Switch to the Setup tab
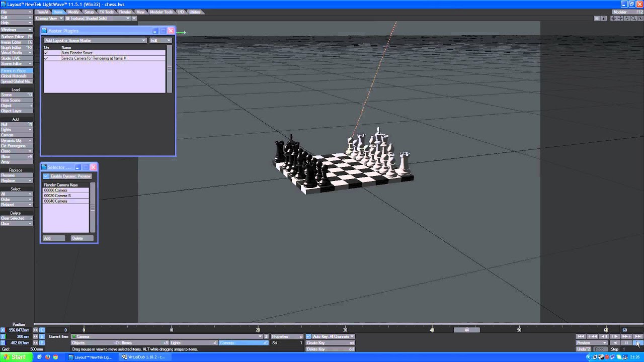 click(89, 12)
